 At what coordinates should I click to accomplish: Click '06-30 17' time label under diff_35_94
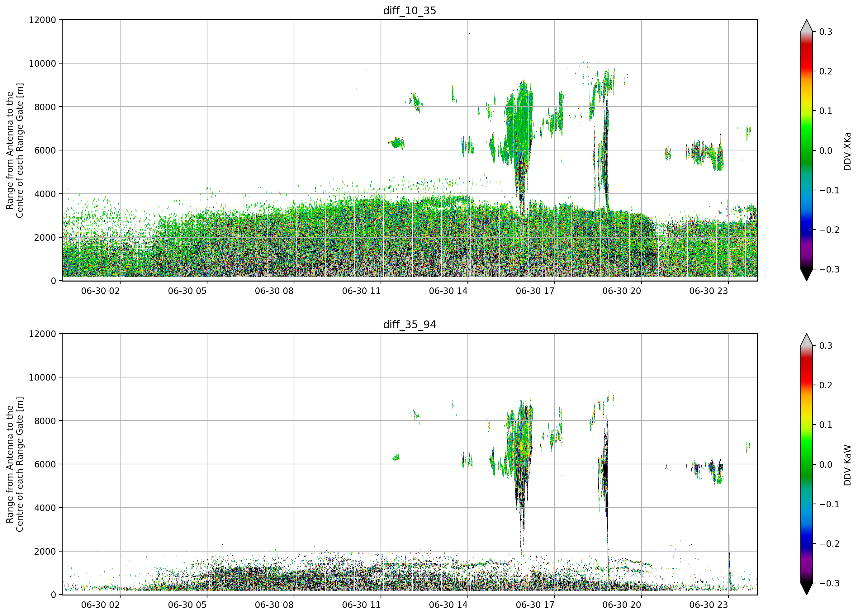(x=535, y=605)
